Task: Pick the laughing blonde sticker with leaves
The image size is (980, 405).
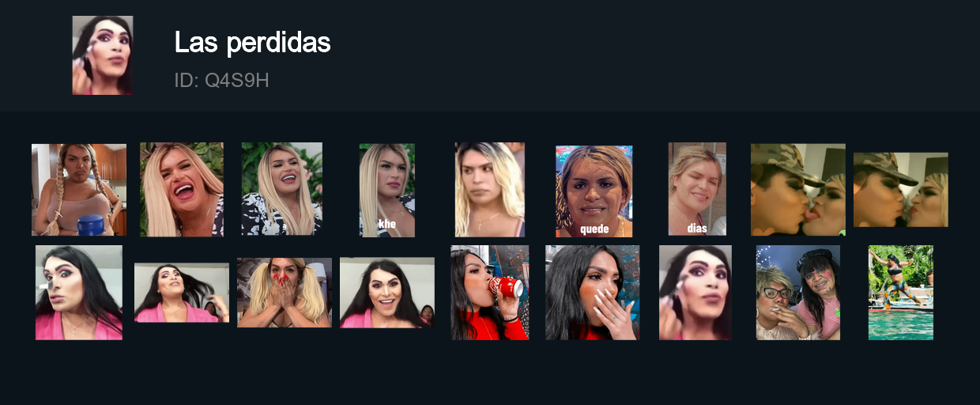Action: 182,190
